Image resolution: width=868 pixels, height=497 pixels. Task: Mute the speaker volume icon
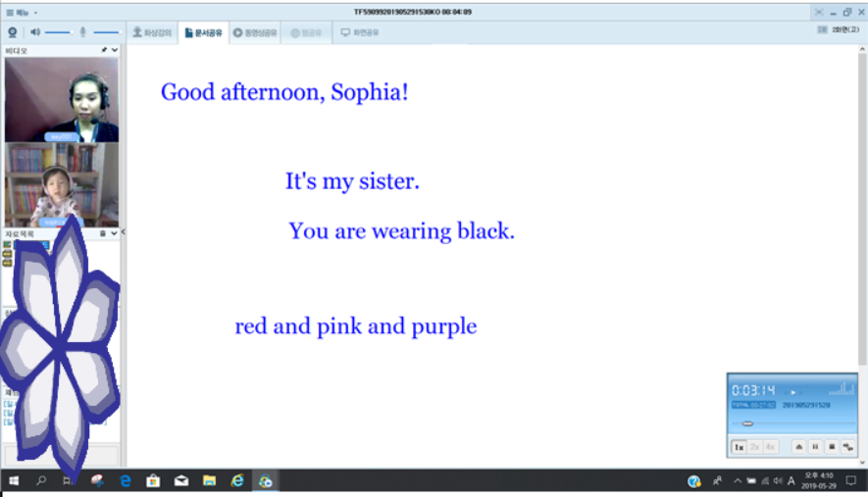34,32
